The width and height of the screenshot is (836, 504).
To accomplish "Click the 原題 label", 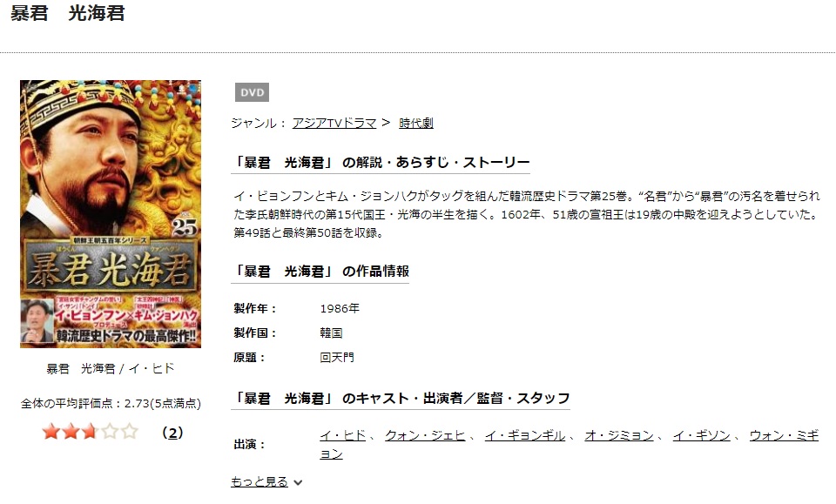I will (x=249, y=358).
